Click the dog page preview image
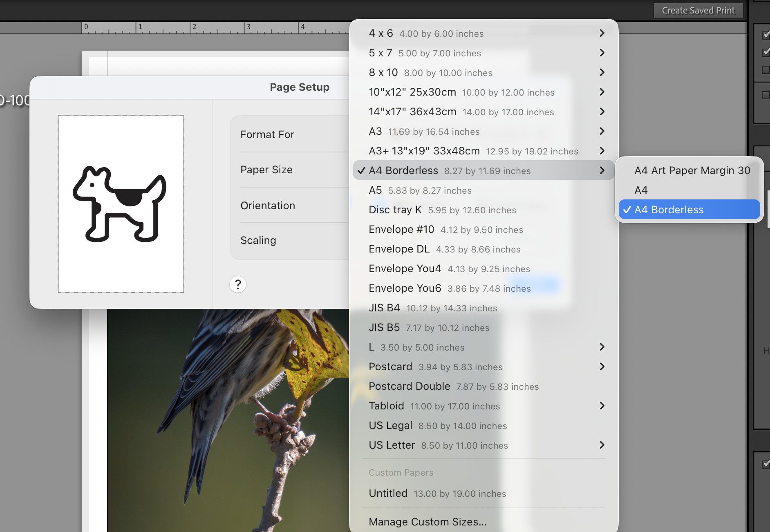This screenshot has height=532, width=770. click(x=121, y=204)
